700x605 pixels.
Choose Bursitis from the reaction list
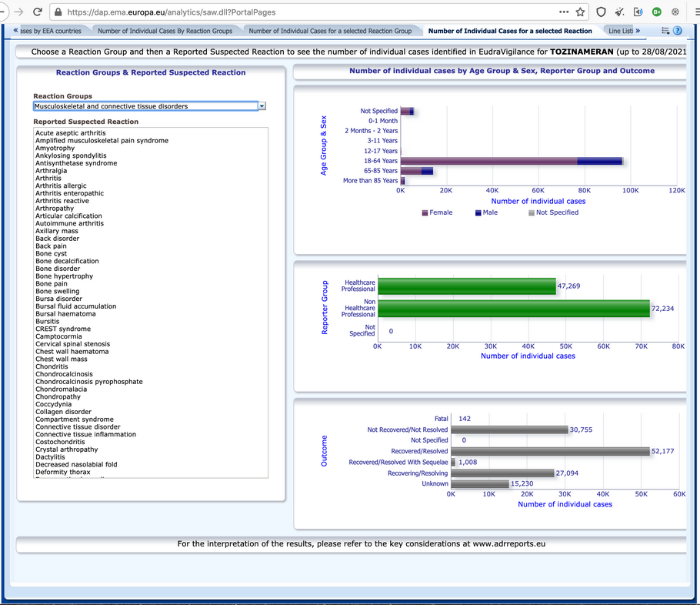48,321
